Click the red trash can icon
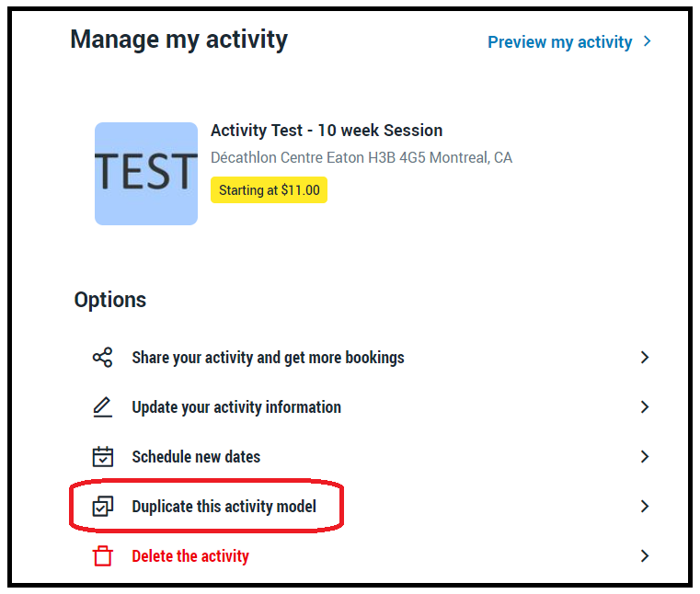Viewport: 700px width, 594px height. coord(103,556)
